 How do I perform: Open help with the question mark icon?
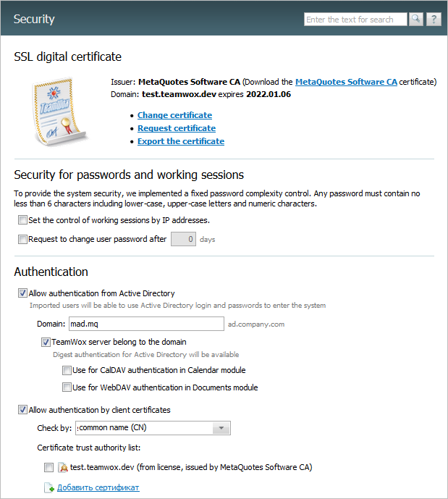(434, 20)
